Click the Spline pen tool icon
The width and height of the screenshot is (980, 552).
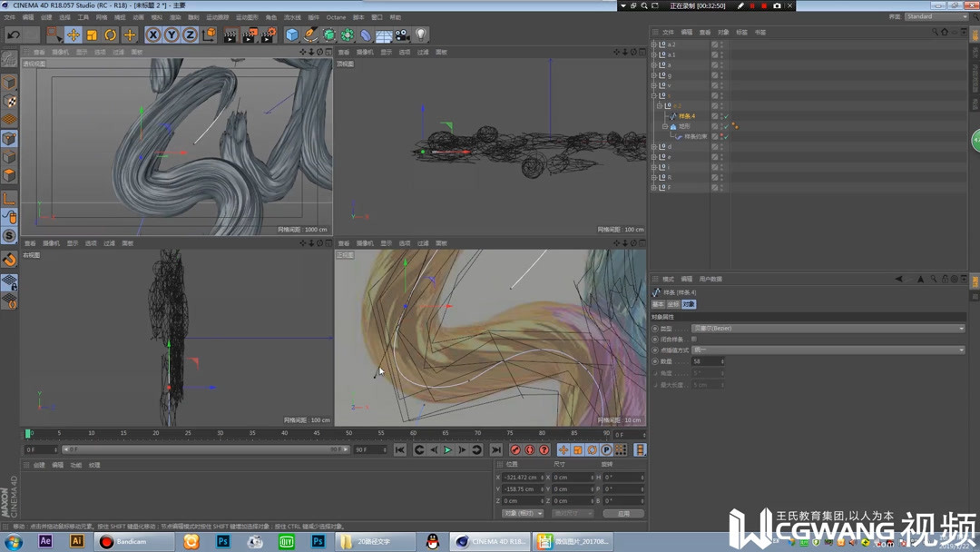pos(310,34)
